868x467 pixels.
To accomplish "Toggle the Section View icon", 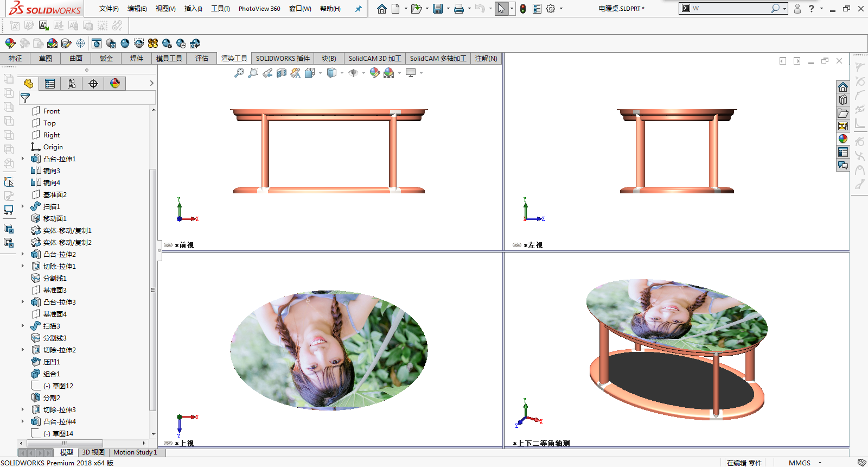I will [282, 73].
